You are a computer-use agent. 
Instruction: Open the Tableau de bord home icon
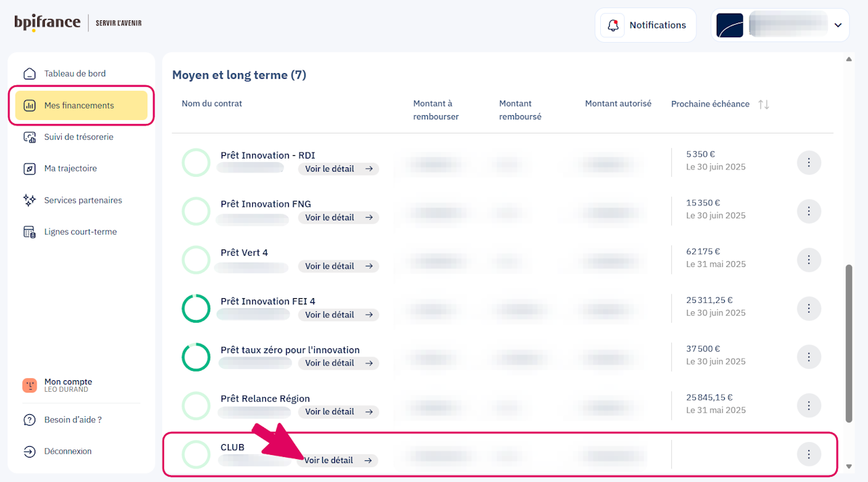click(29, 74)
